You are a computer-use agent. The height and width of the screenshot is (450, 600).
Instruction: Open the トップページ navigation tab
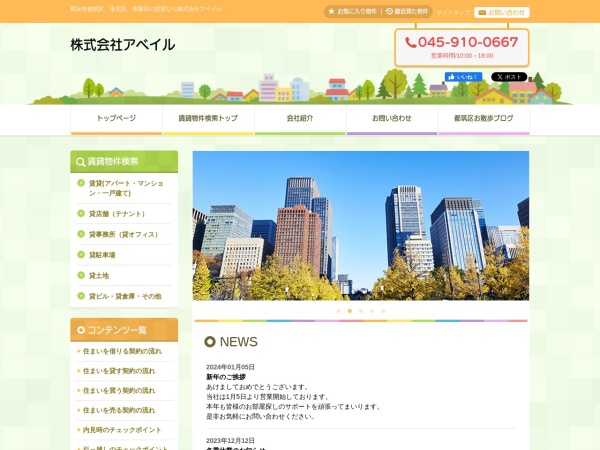[116, 120]
